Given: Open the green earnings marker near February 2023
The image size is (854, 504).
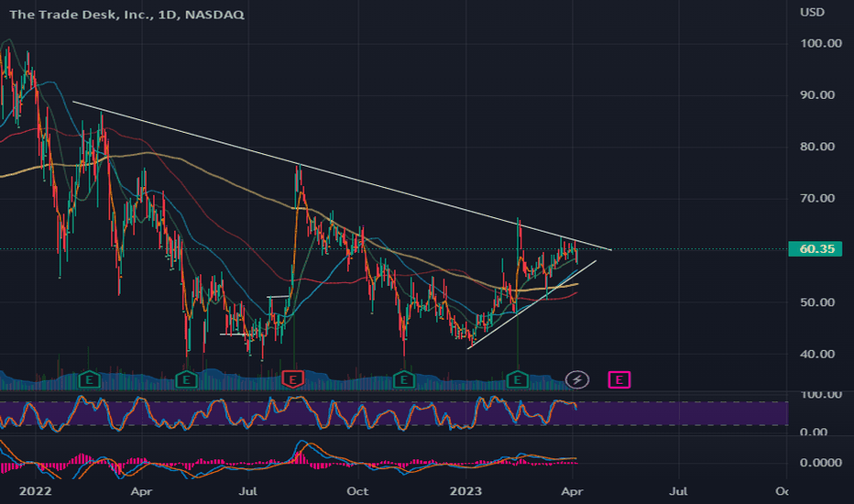Looking at the screenshot, I should (517, 379).
